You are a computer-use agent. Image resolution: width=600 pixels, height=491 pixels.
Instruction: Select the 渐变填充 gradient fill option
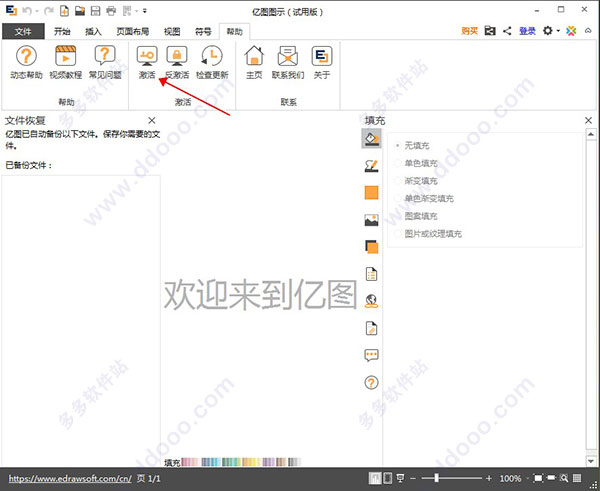(x=416, y=181)
